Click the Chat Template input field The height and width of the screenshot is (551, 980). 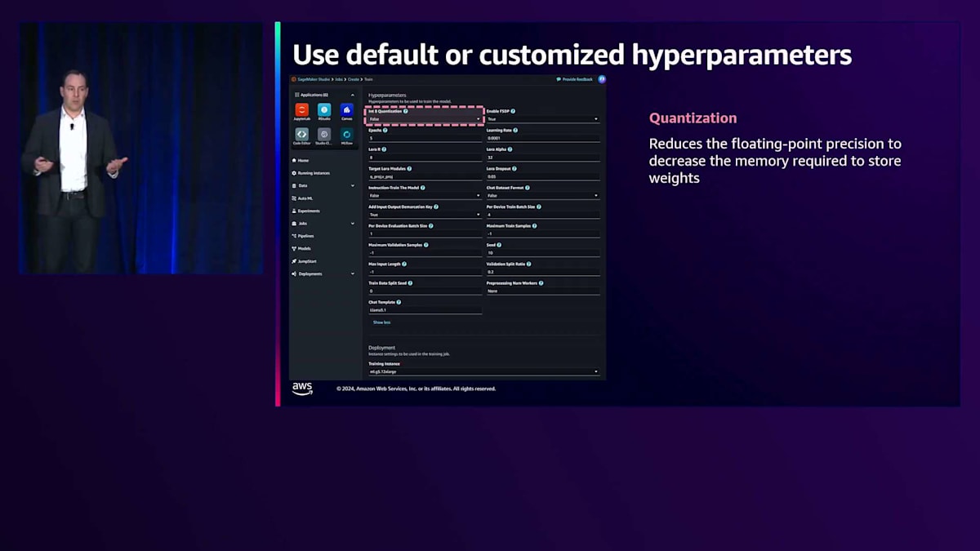click(425, 310)
